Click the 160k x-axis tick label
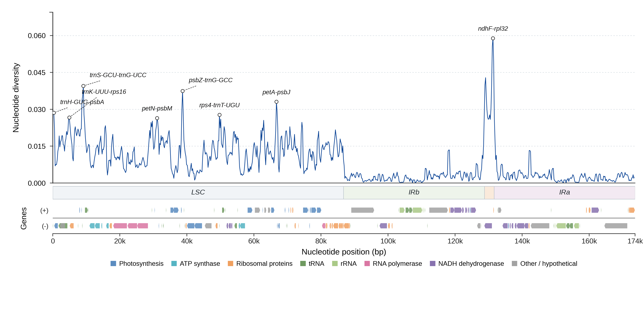This screenshot has width=644, height=313. (x=589, y=241)
